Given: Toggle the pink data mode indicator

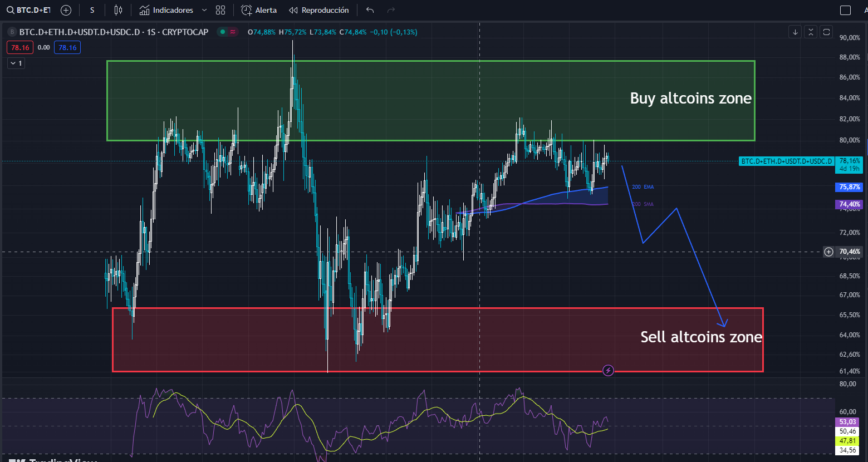Looking at the screenshot, I should 232,32.
